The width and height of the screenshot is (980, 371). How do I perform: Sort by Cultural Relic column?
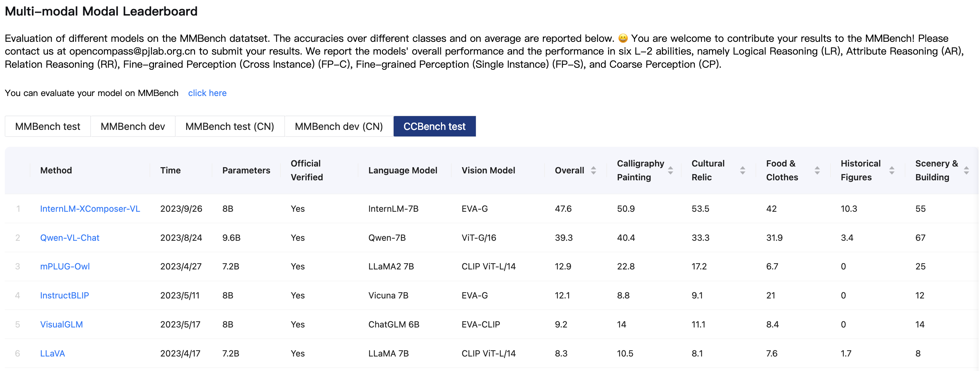[x=742, y=170]
